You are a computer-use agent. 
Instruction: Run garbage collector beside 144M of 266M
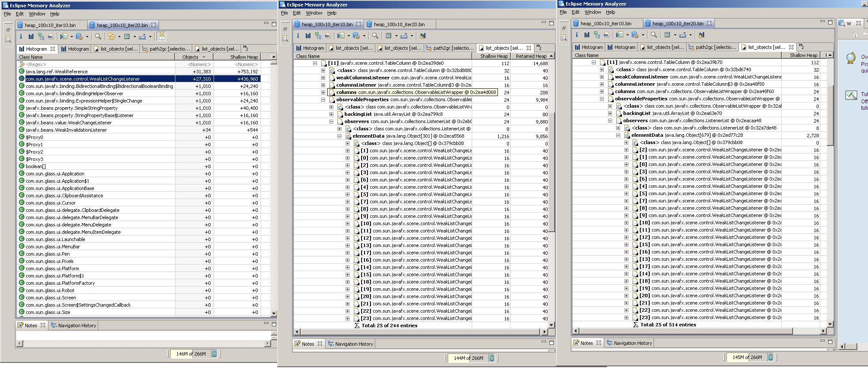492,358
